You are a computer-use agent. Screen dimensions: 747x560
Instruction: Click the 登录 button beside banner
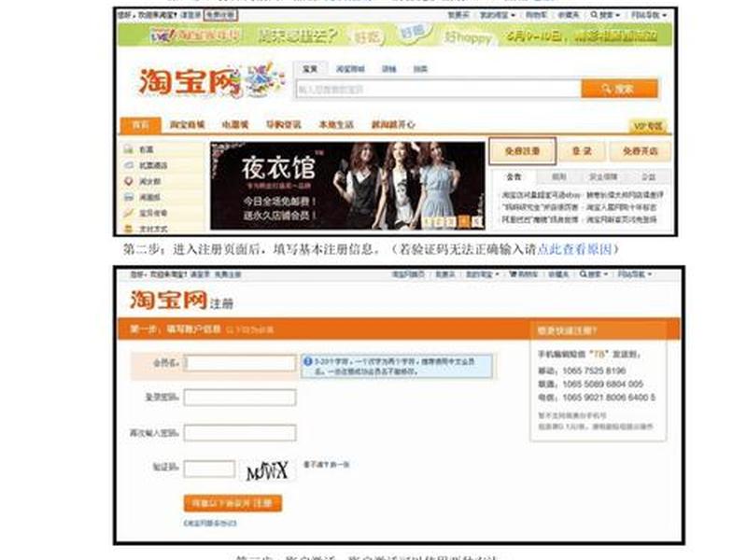(582, 151)
